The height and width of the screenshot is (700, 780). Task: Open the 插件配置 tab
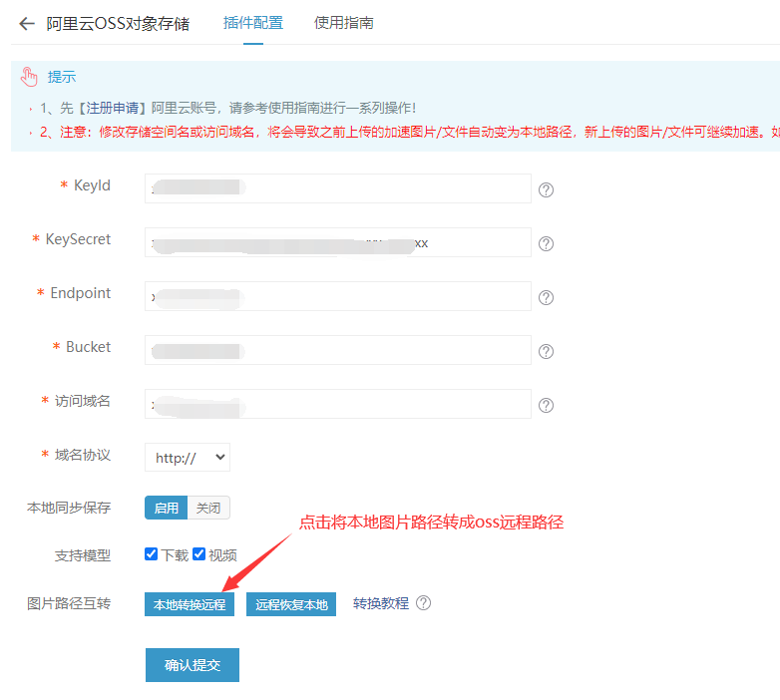pyautogui.click(x=253, y=23)
